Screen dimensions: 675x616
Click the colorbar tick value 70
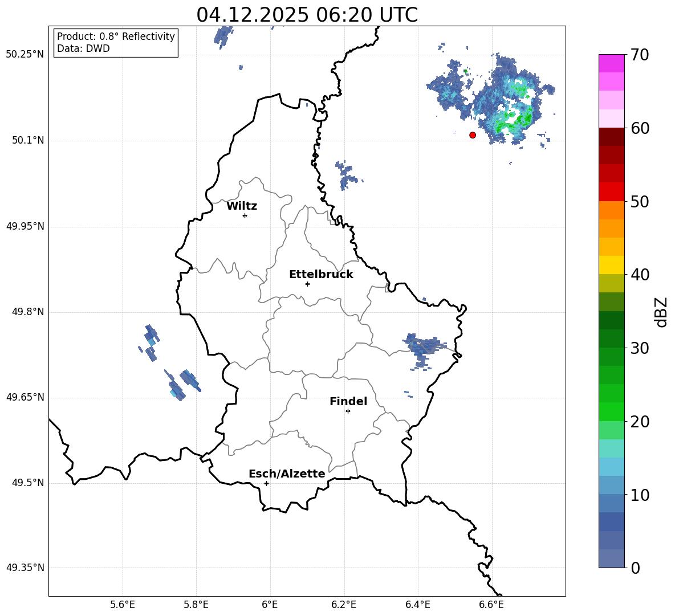point(640,55)
